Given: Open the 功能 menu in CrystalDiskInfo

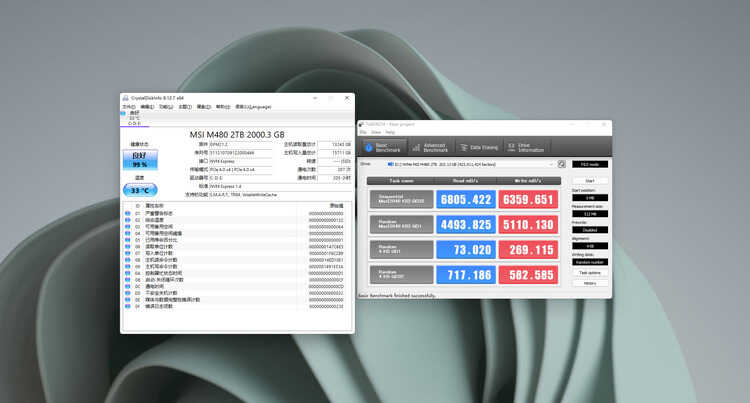Looking at the screenshot, I should 166,107.
